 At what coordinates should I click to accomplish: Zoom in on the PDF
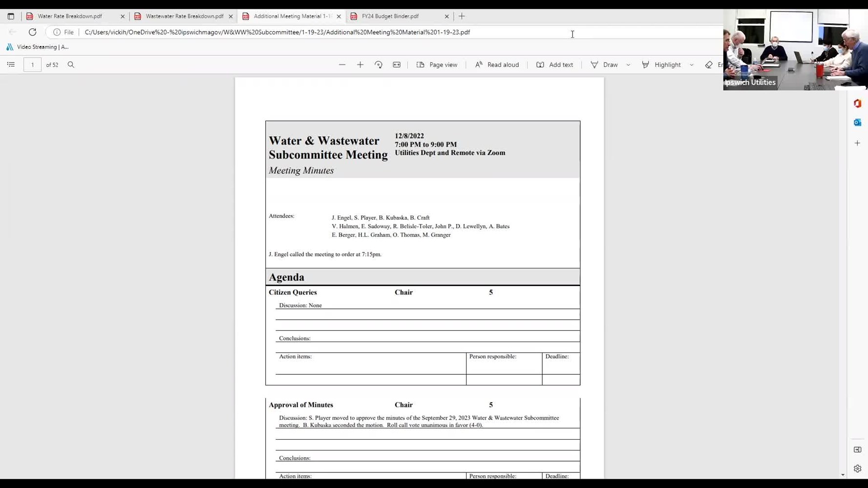click(360, 64)
